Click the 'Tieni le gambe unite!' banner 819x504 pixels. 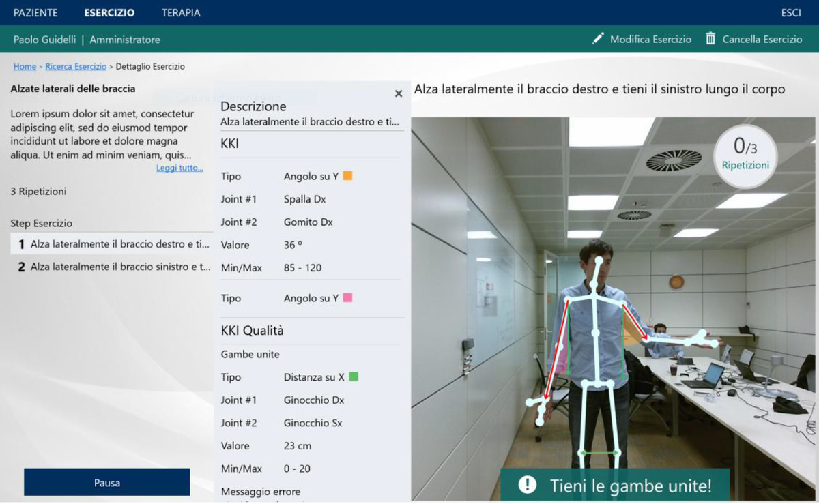click(614, 486)
